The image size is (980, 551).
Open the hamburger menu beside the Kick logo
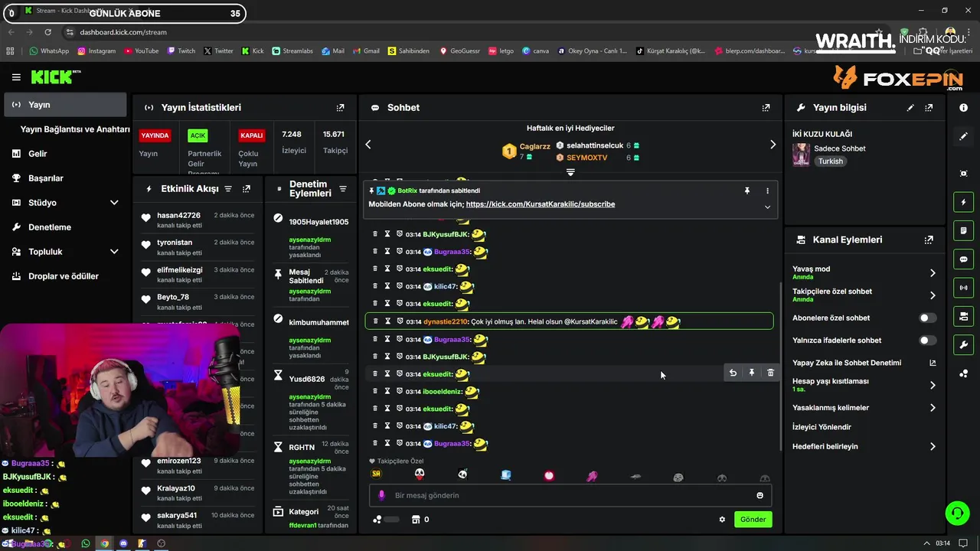point(16,77)
